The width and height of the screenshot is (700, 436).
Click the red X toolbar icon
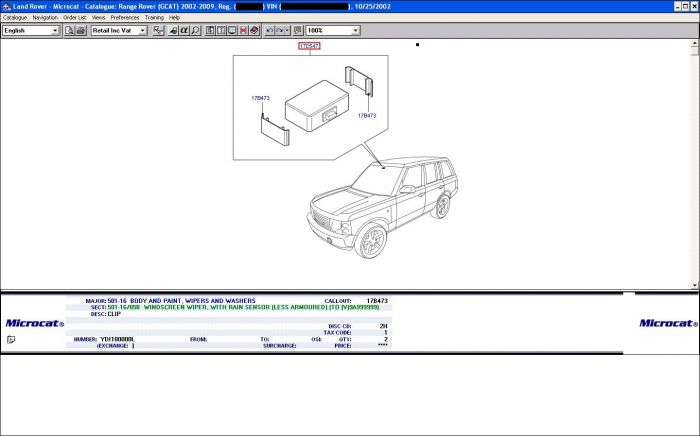(x=243, y=30)
